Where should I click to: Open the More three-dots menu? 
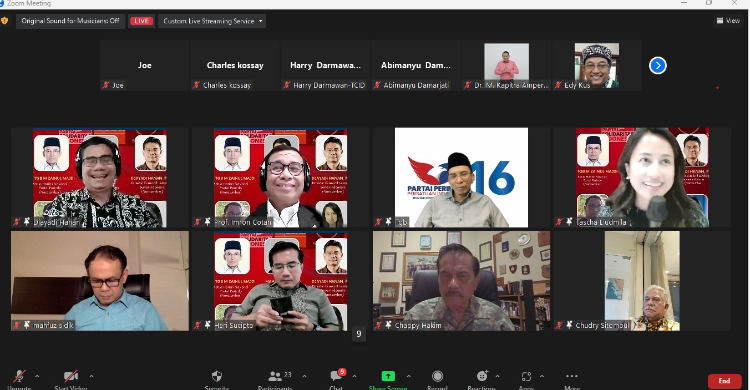(572, 376)
